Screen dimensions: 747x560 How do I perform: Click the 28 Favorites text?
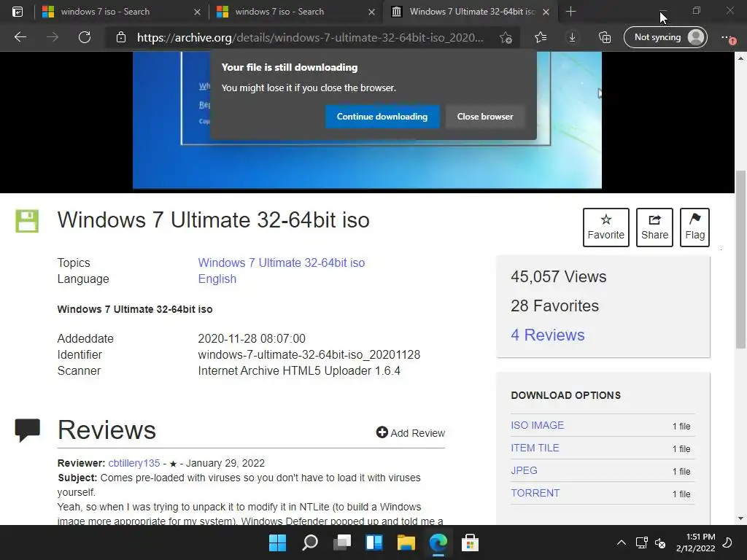point(554,306)
